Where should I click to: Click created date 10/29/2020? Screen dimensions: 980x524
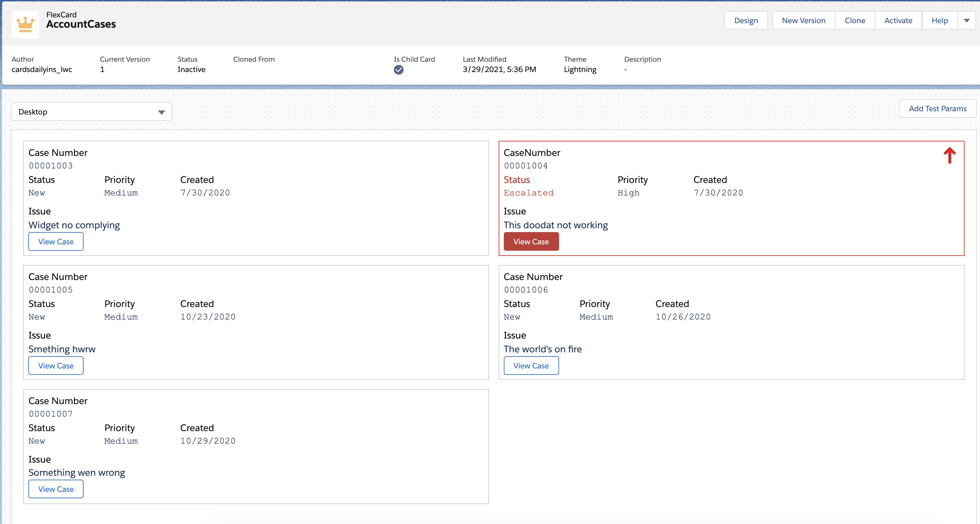(x=208, y=441)
